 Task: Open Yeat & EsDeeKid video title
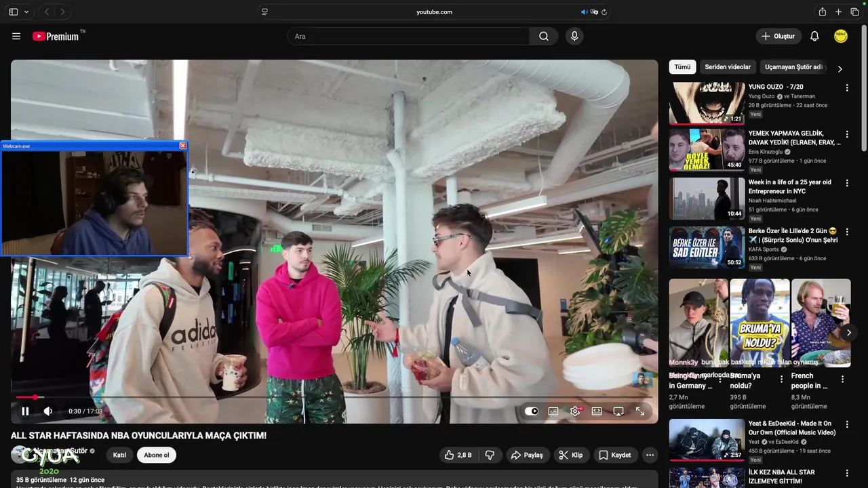pos(792,428)
